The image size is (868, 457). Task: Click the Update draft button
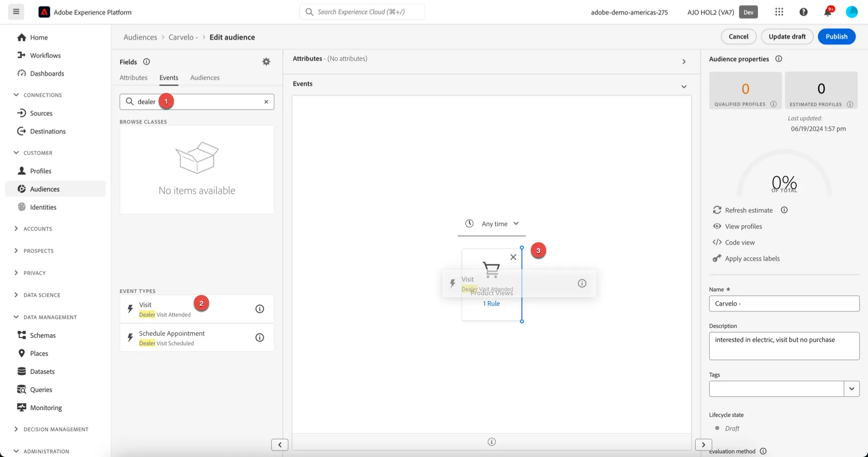coord(787,36)
